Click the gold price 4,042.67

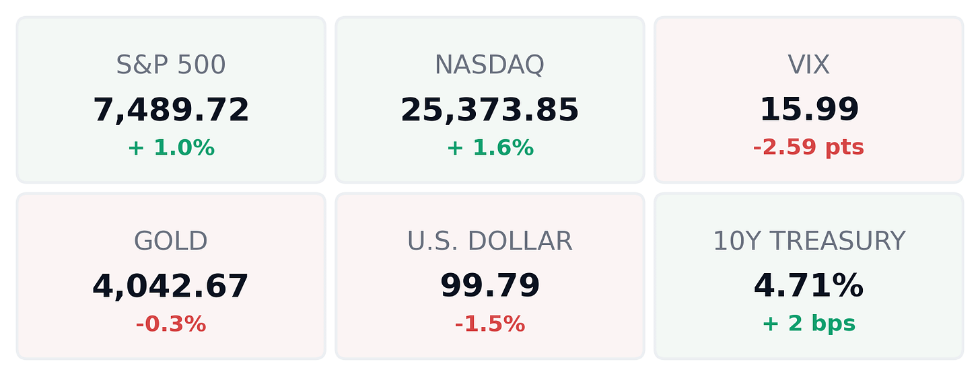pos(171,287)
